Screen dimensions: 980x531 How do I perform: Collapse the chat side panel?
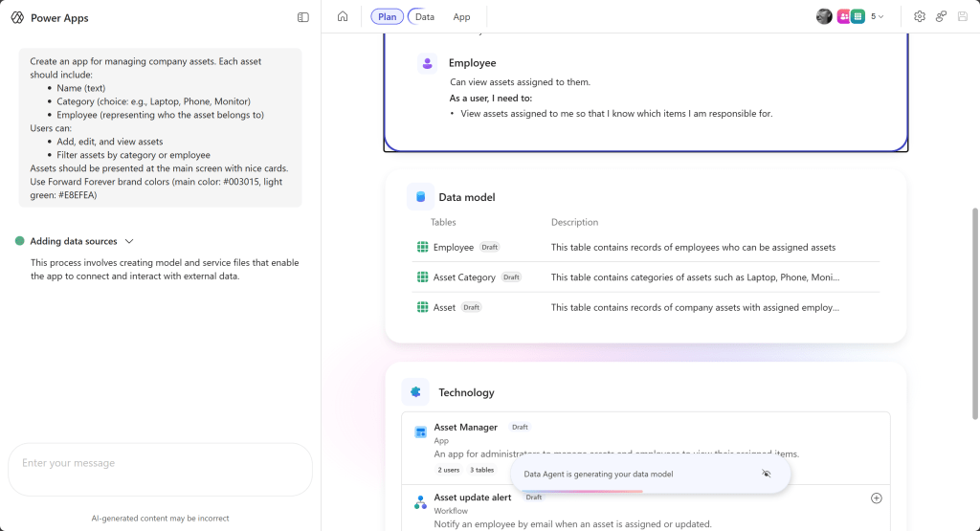click(x=303, y=17)
